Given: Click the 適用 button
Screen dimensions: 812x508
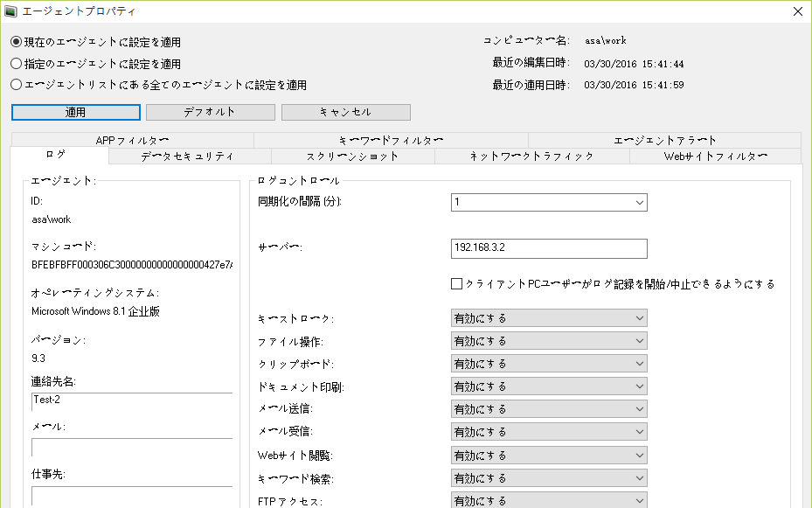Looking at the screenshot, I should [76, 112].
